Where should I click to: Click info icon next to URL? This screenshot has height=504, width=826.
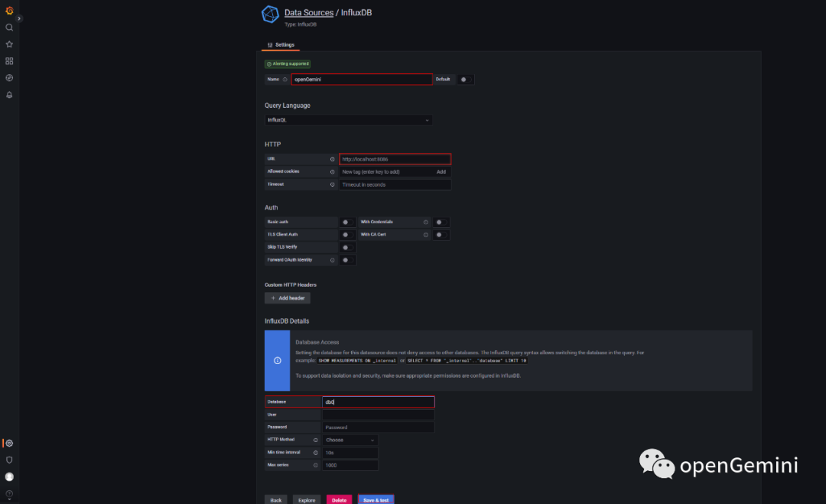tap(333, 159)
